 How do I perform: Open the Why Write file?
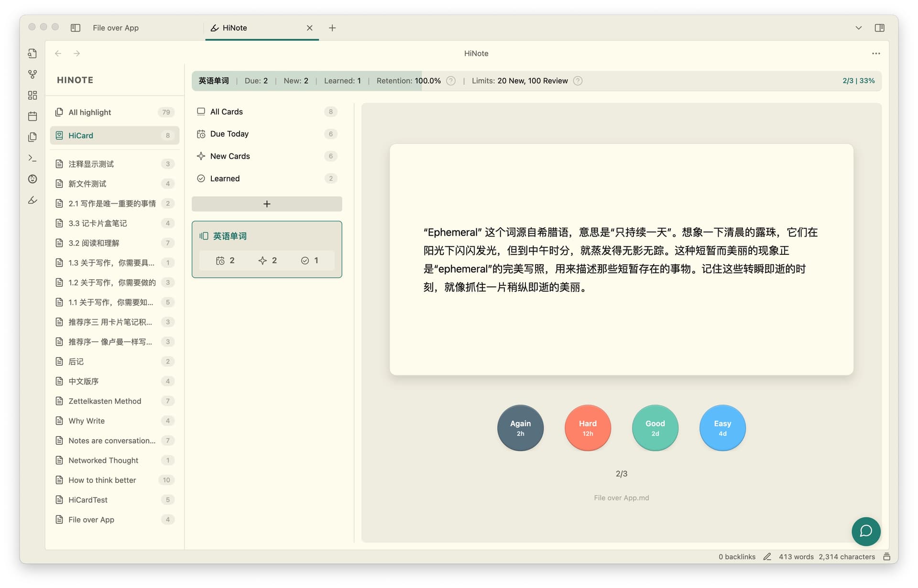[x=115, y=421]
